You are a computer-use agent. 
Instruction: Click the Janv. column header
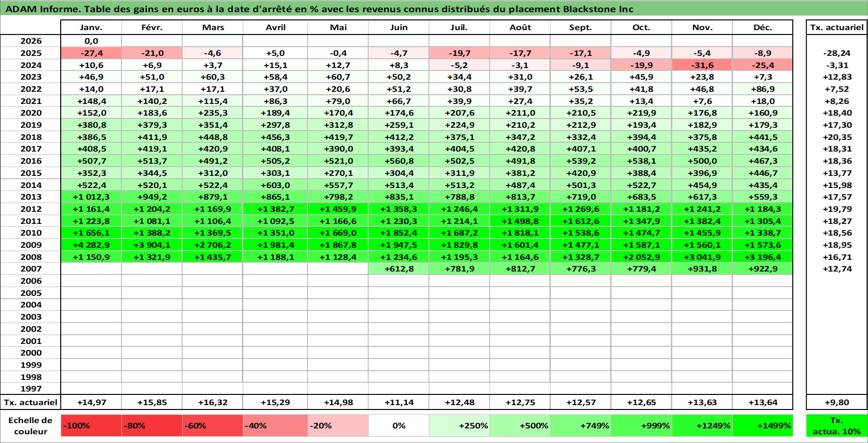91,28
